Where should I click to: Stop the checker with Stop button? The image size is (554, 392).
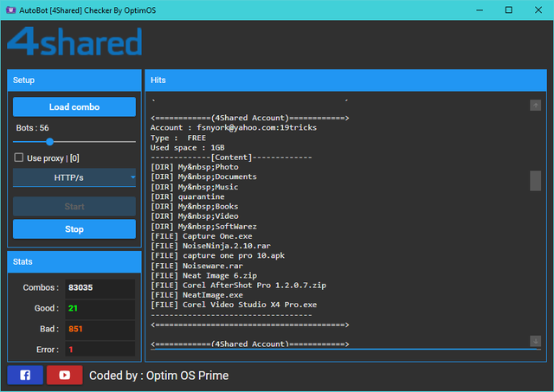pyautogui.click(x=74, y=228)
